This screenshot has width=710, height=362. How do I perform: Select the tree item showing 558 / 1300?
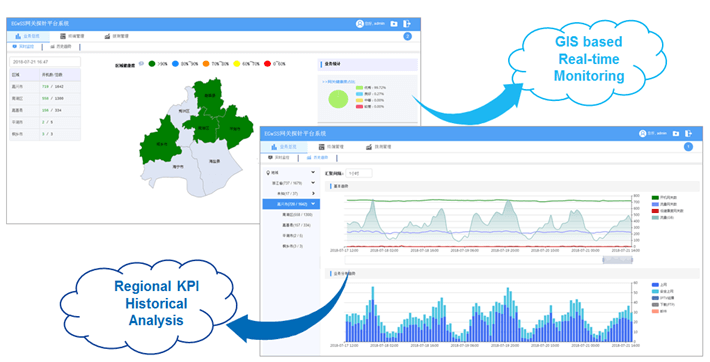[297, 215]
